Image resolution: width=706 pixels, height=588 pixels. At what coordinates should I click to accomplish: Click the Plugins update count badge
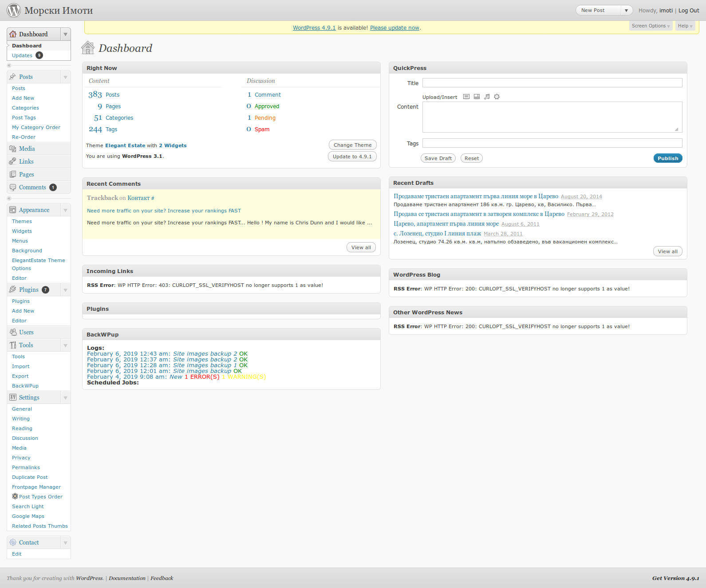coord(45,290)
